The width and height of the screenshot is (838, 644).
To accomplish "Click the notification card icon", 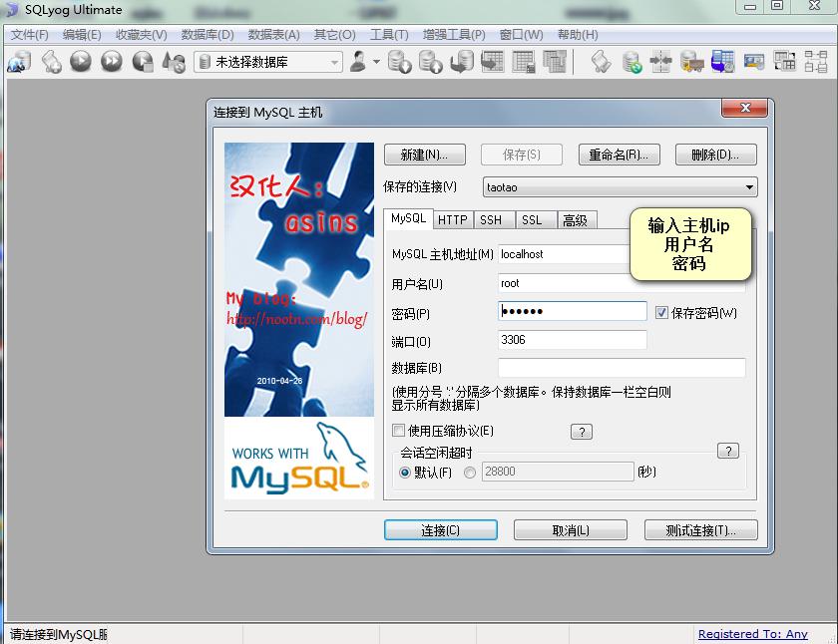I will point(754,62).
